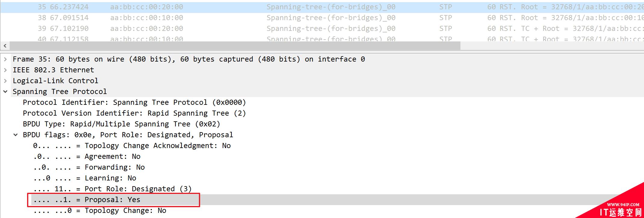Click the horizontal scrollbar left arrow
Screen dimensions: 644x218
(5, 46)
